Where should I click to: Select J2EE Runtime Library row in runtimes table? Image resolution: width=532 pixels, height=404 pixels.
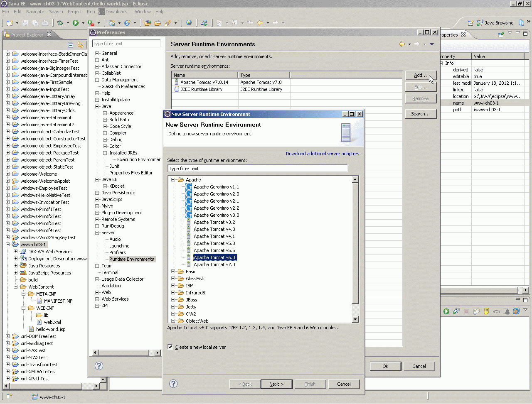[287, 89]
